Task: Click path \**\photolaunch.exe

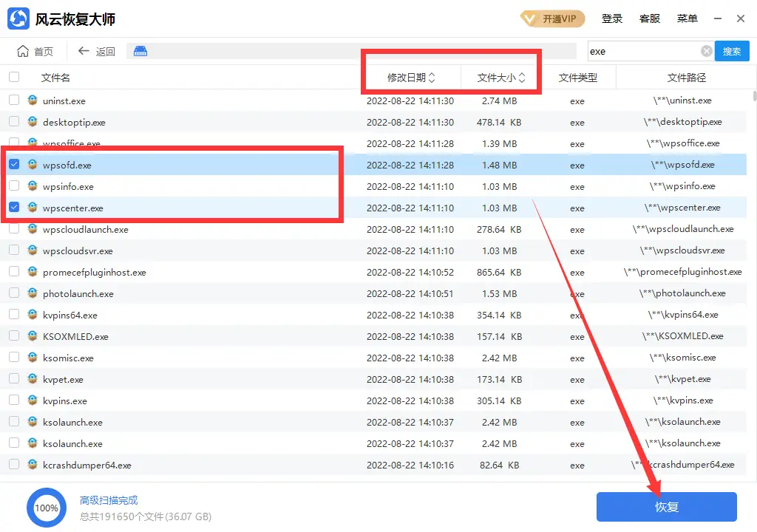Action: 682,293
